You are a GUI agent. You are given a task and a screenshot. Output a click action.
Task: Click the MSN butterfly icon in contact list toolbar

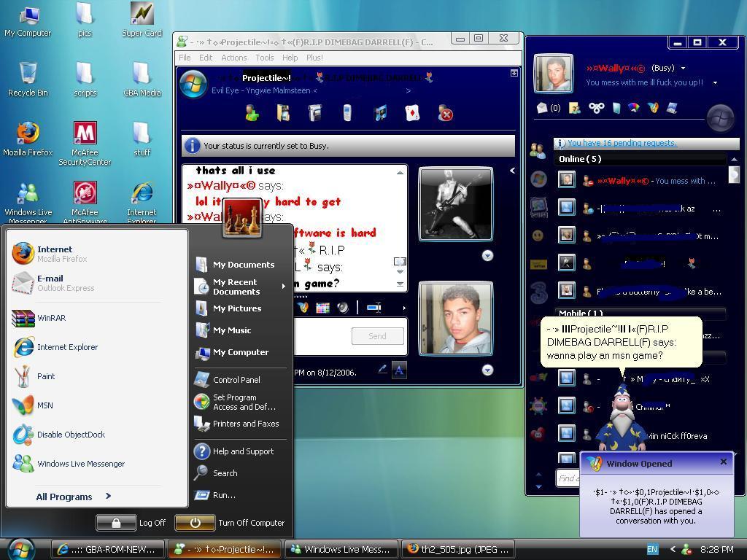point(653,108)
